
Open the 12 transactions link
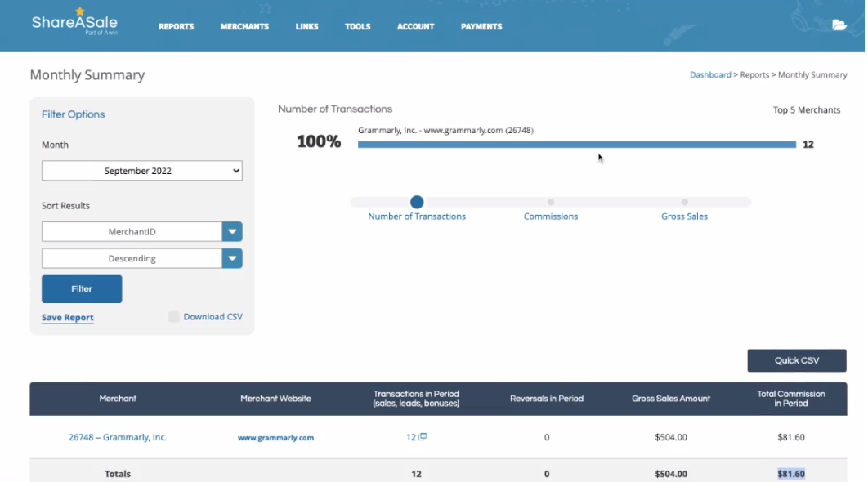pyautogui.click(x=411, y=437)
